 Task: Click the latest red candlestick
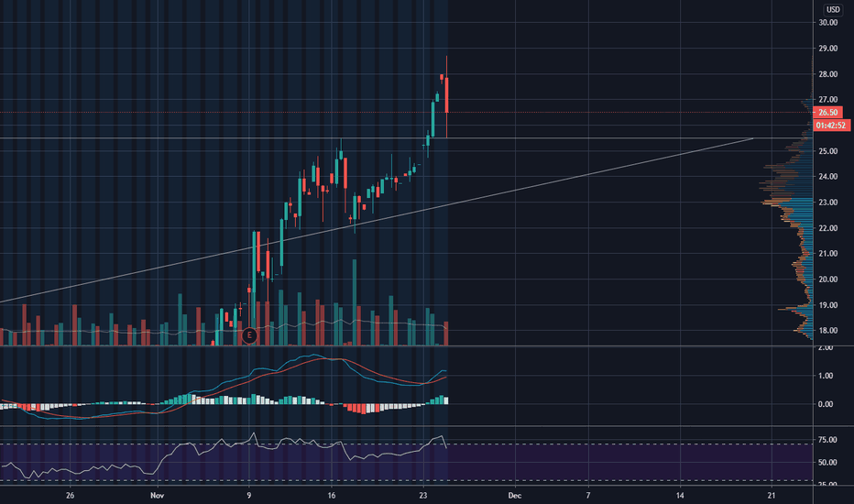[446, 95]
